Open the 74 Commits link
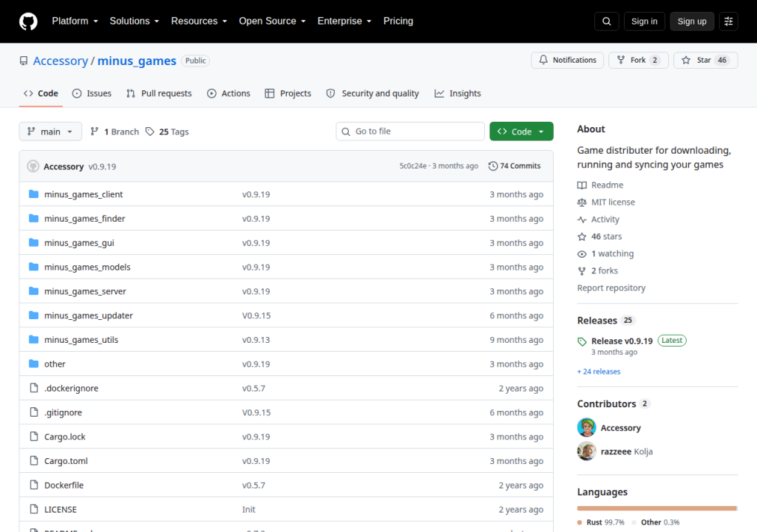Image resolution: width=757 pixels, height=532 pixels. pyautogui.click(x=515, y=166)
